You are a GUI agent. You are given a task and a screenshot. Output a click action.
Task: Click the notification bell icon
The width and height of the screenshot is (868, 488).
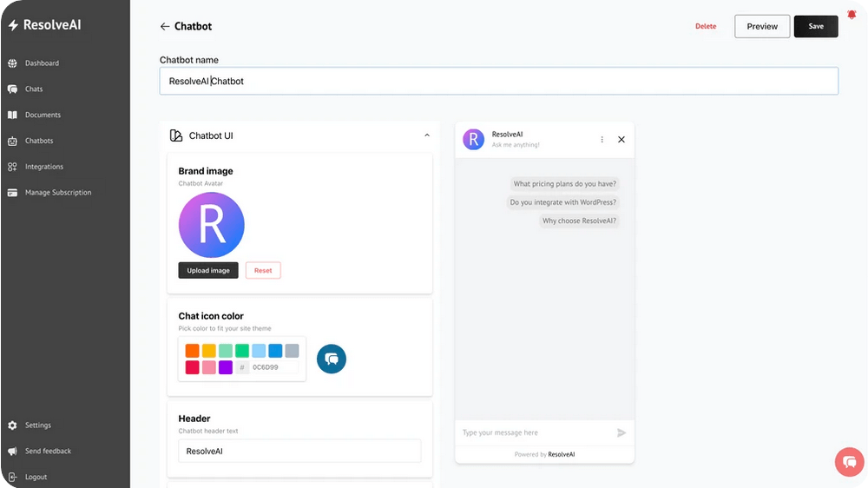click(x=852, y=14)
